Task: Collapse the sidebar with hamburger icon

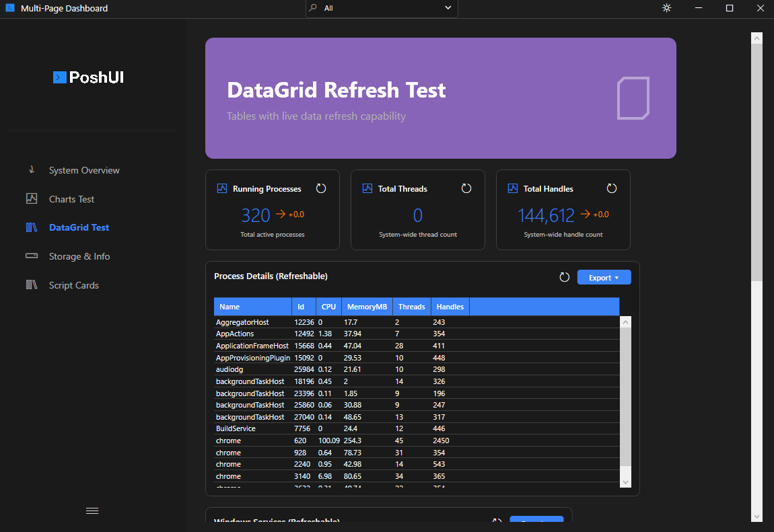Action: [92, 510]
